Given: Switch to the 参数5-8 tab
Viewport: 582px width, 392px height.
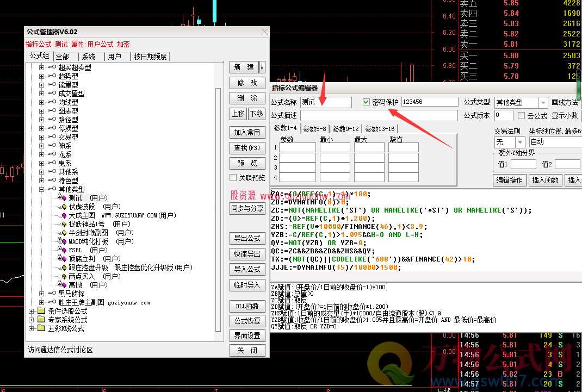Looking at the screenshot, I should click(315, 128).
